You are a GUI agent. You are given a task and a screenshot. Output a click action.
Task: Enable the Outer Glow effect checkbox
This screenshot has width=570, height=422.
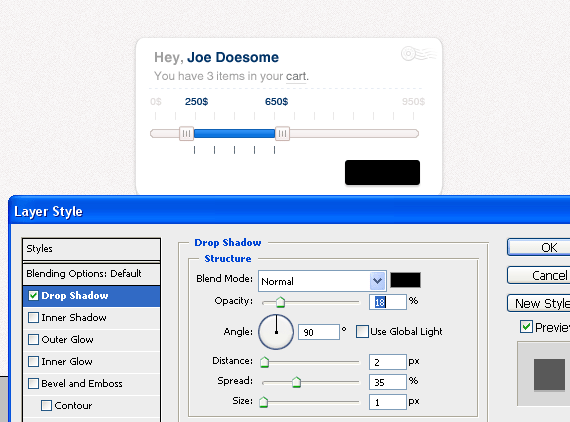33,339
